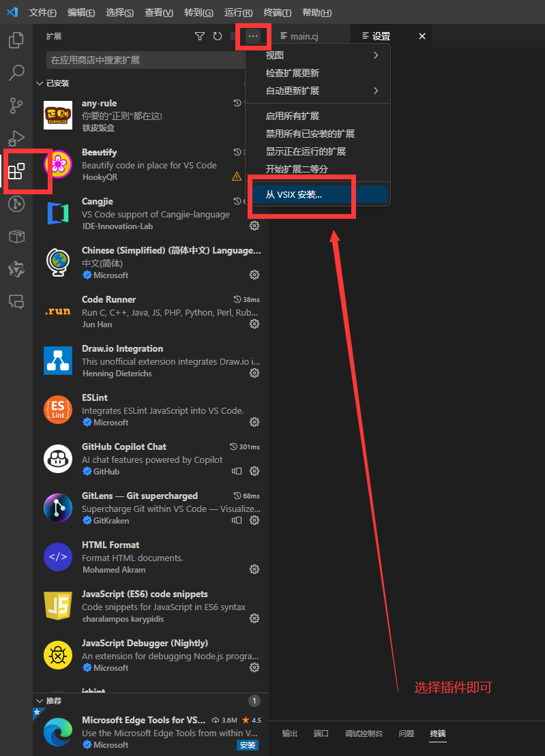Choose 开始扩展二等分 menu entry
This screenshot has height=756, width=545.
[x=319, y=169]
